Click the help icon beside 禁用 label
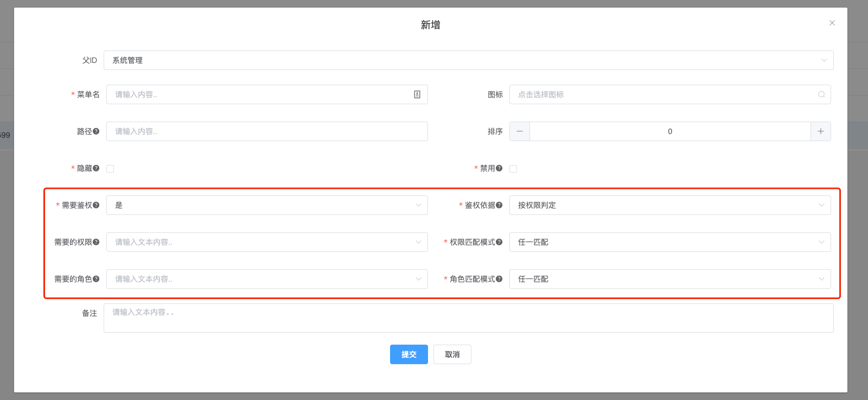 pyautogui.click(x=499, y=168)
